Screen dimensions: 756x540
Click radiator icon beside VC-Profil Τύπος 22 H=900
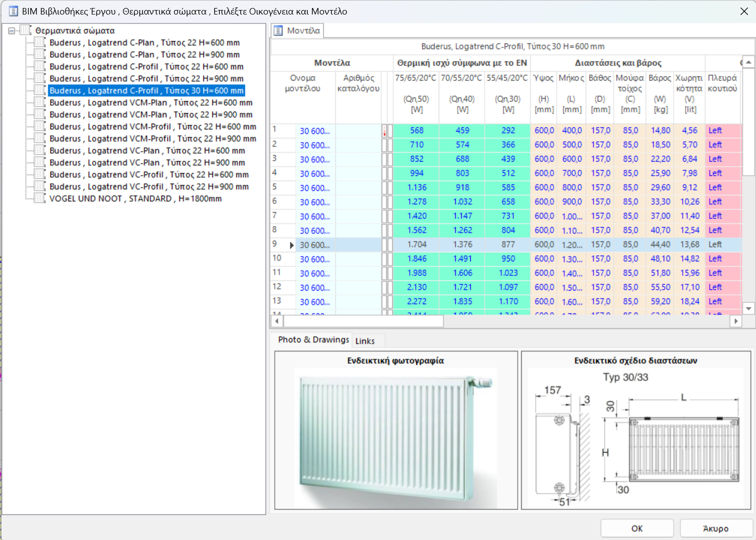coord(40,186)
